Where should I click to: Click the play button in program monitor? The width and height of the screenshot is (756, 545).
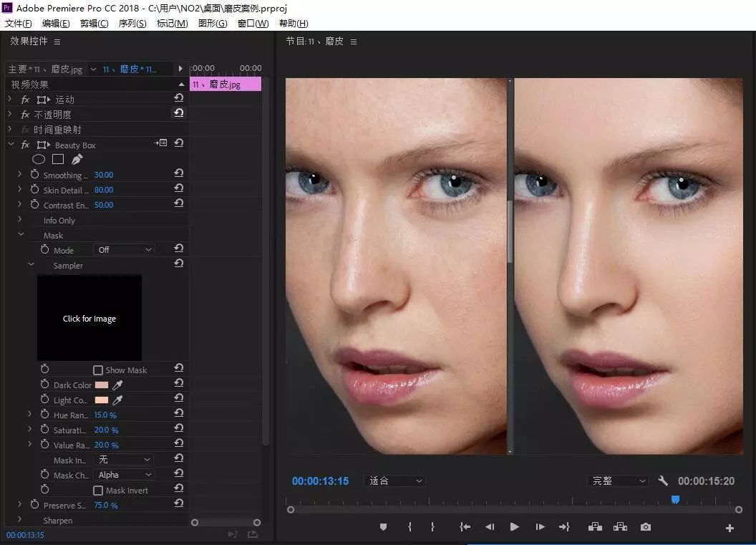515,527
